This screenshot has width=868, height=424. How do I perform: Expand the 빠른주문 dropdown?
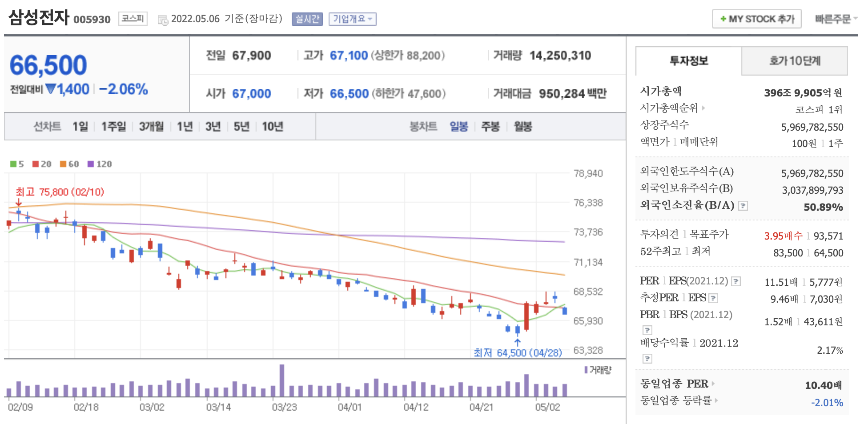pyautogui.click(x=836, y=19)
